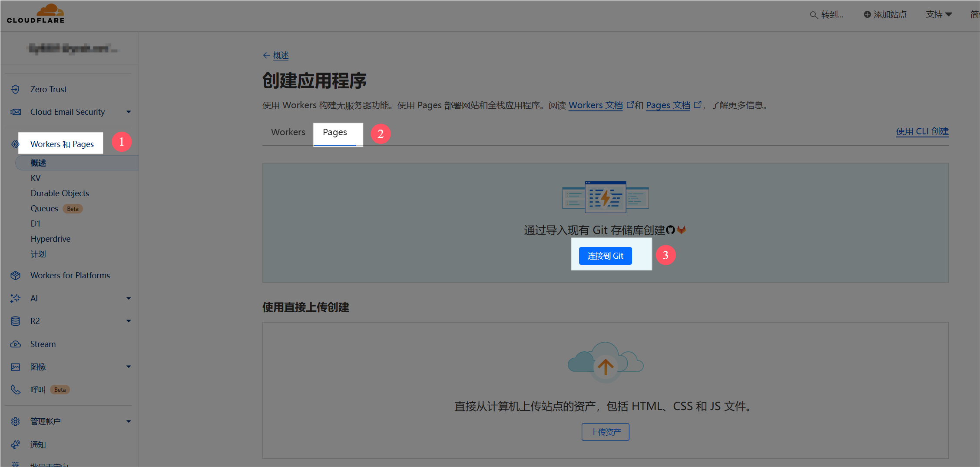Click the Workers and Pages diamond icon
Screen dimensions: 980x467
click(x=15, y=144)
